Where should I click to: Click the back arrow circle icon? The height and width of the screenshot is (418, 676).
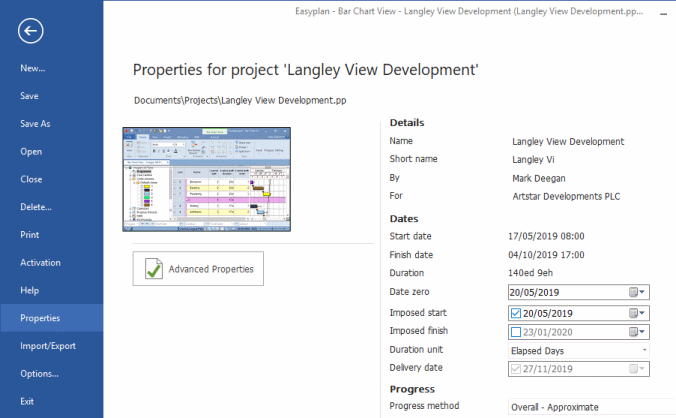(31, 31)
